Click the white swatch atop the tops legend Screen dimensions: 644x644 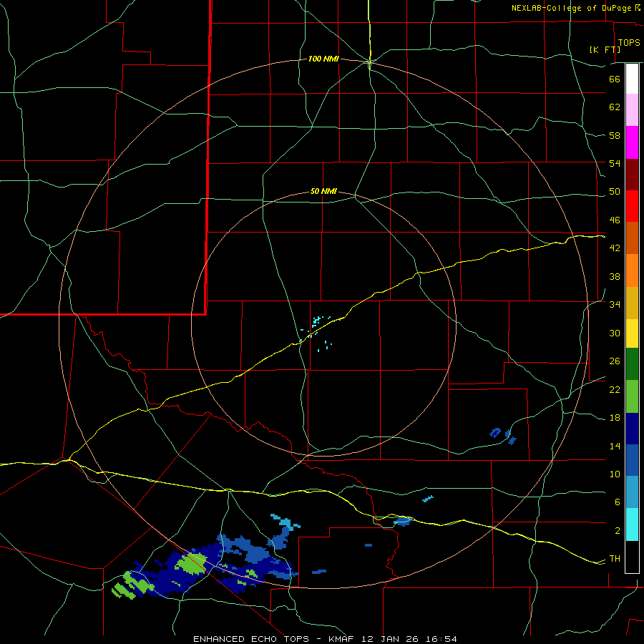[632, 79]
